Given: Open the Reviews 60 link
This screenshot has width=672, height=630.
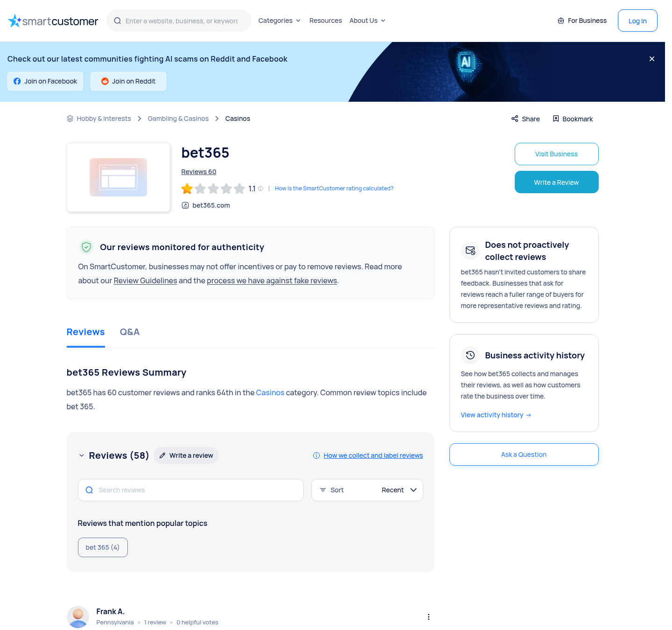Looking at the screenshot, I should pos(199,172).
